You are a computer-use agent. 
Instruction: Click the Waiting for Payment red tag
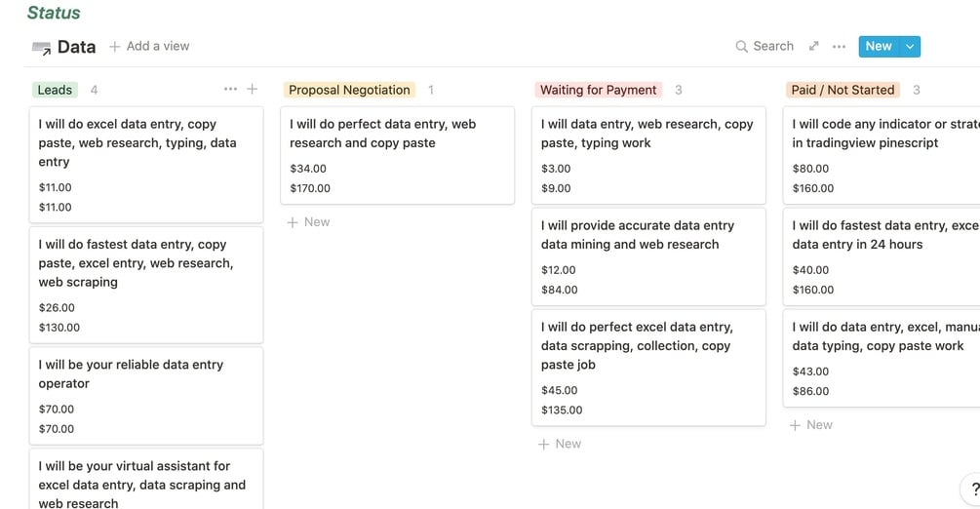pyautogui.click(x=598, y=90)
